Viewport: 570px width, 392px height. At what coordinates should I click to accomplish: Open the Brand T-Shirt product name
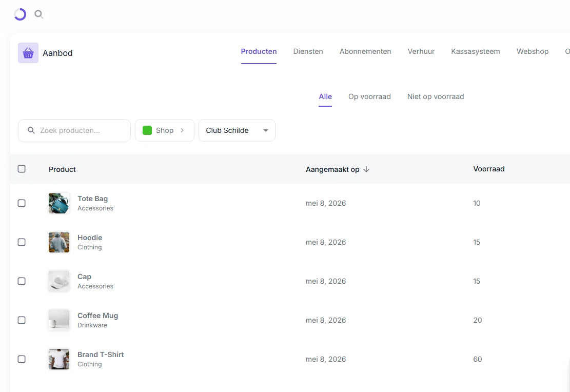pyautogui.click(x=101, y=355)
